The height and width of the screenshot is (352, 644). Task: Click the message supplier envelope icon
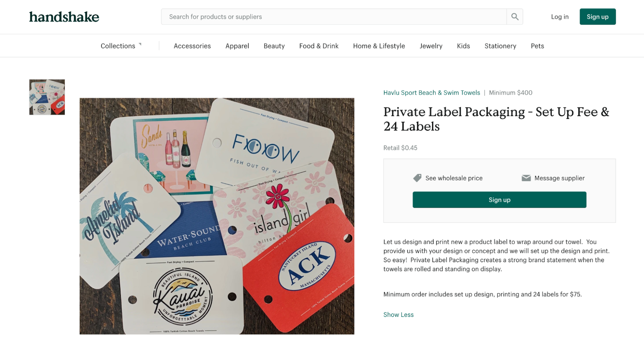tap(526, 178)
